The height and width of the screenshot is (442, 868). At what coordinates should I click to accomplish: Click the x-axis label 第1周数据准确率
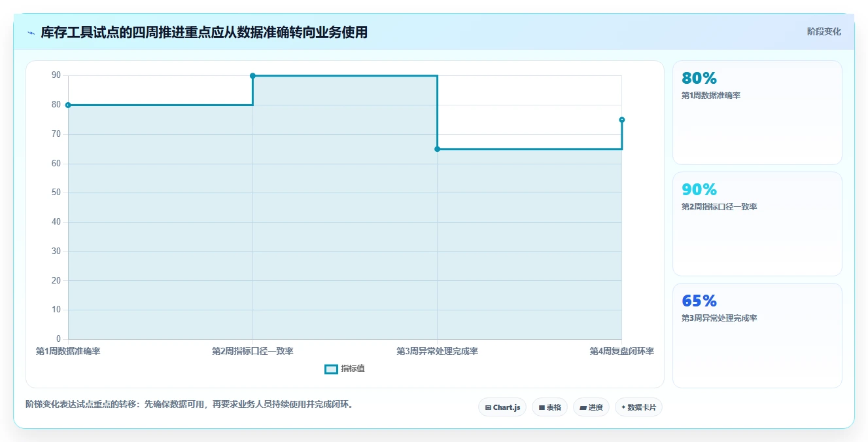68,351
